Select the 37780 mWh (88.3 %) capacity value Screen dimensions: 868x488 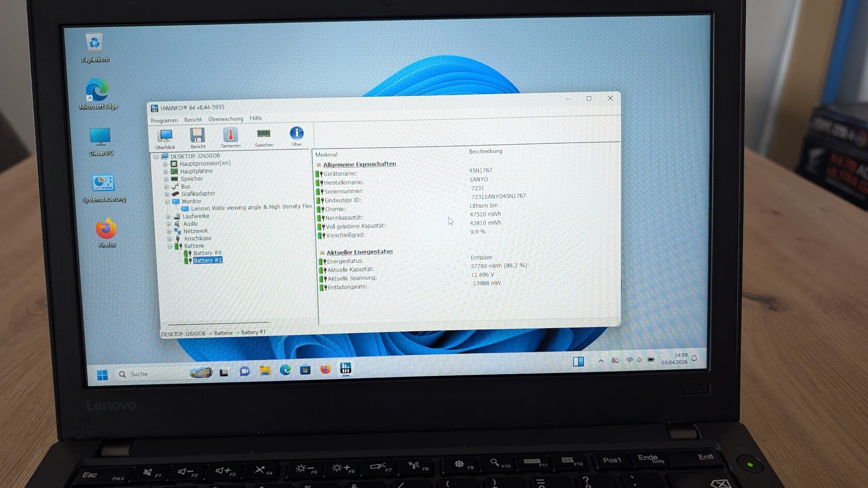(x=499, y=266)
